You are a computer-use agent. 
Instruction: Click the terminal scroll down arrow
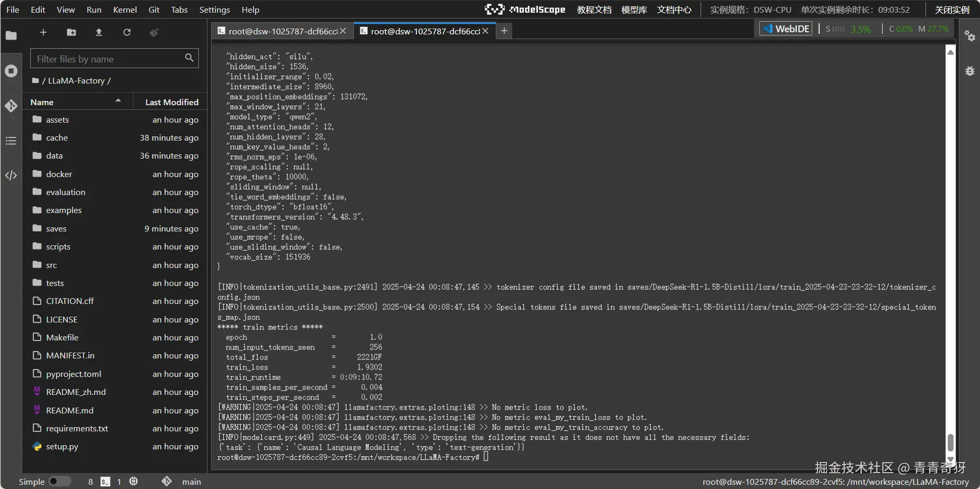click(950, 459)
